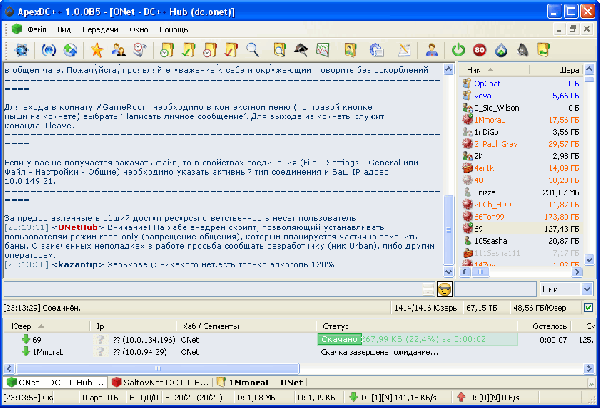The image size is (600, 408).
Task: Click the Search Spy hat icon
Action: pyautogui.click(x=301, y=50)
